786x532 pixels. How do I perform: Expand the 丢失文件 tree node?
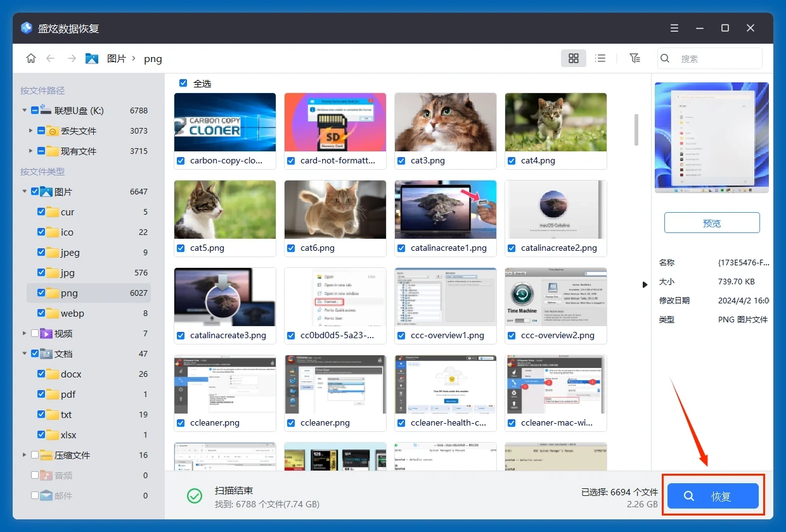coord(30,131)
